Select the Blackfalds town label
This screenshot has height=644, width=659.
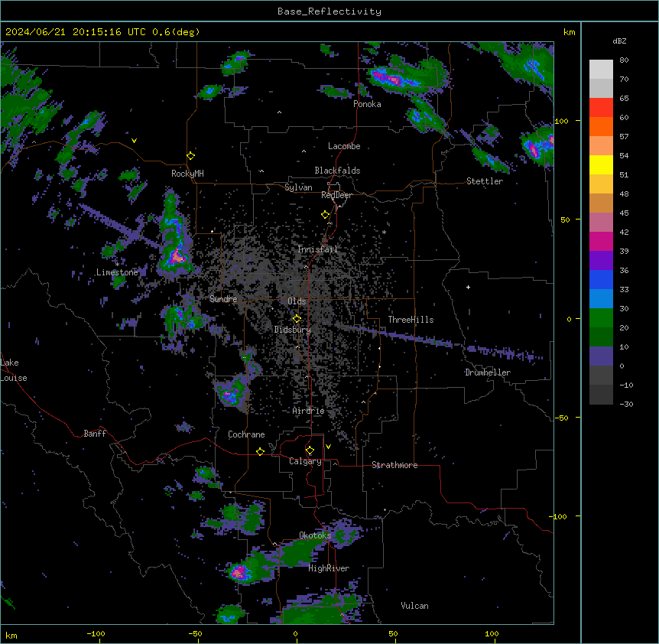click(337, 171)
